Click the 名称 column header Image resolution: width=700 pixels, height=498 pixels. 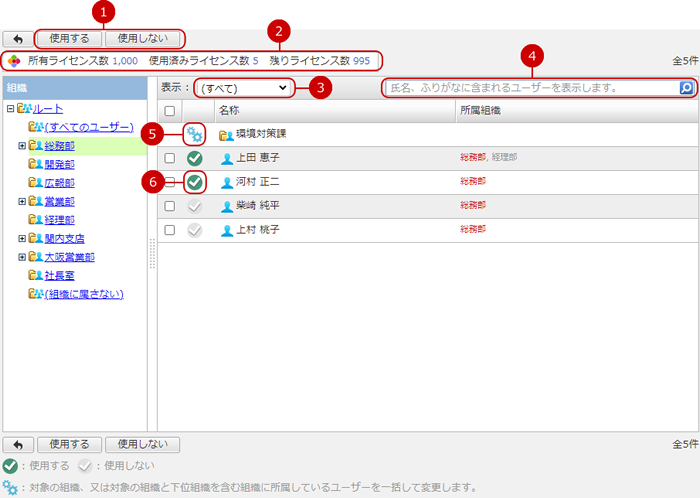[x=335, y=111]
